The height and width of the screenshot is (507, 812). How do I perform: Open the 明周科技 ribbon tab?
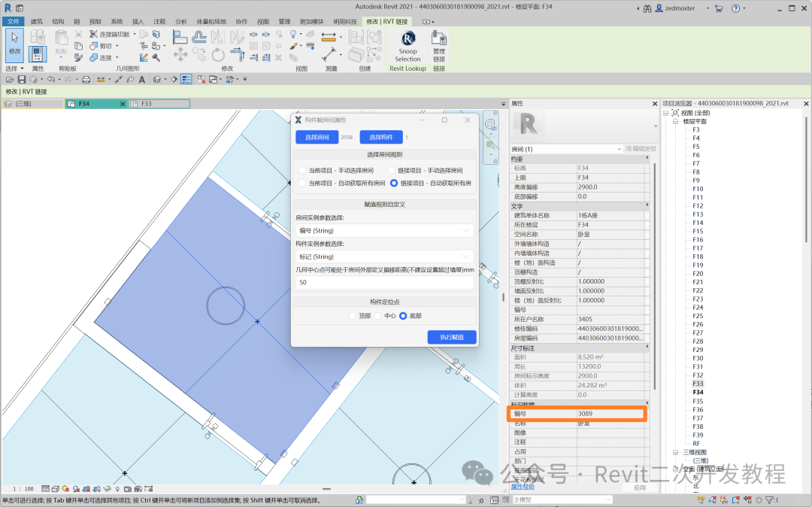345,21
